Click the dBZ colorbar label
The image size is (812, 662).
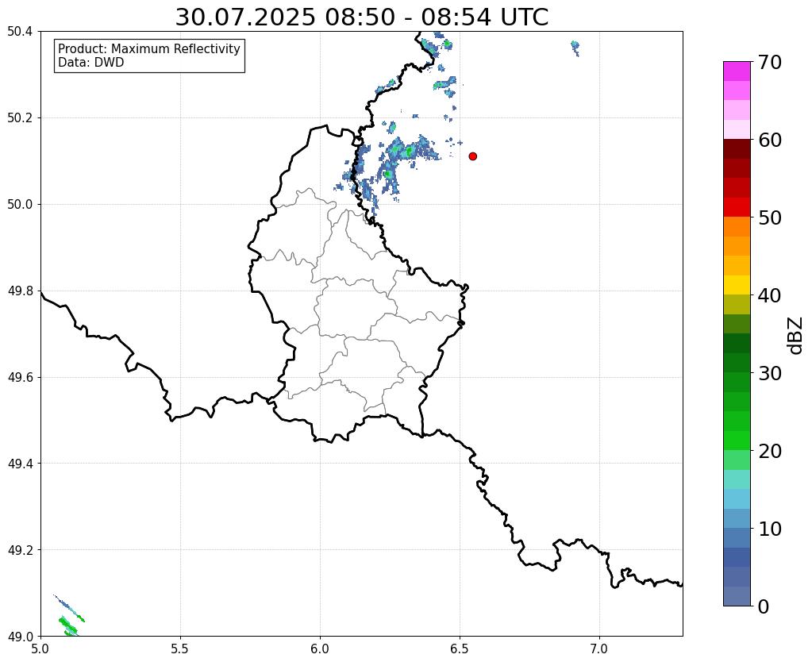[796, 335]
